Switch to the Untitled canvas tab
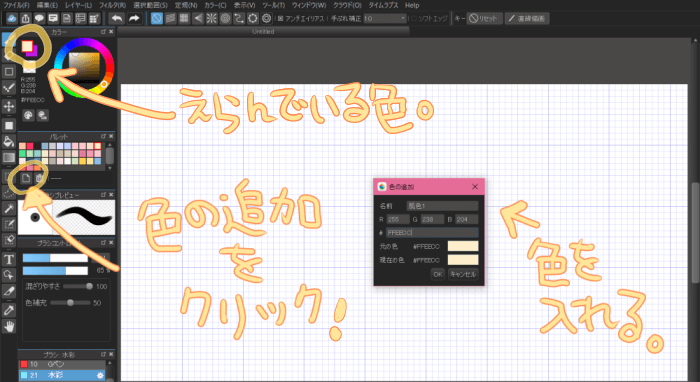Screen dimensions: 700x382 [x=263, y=32]
